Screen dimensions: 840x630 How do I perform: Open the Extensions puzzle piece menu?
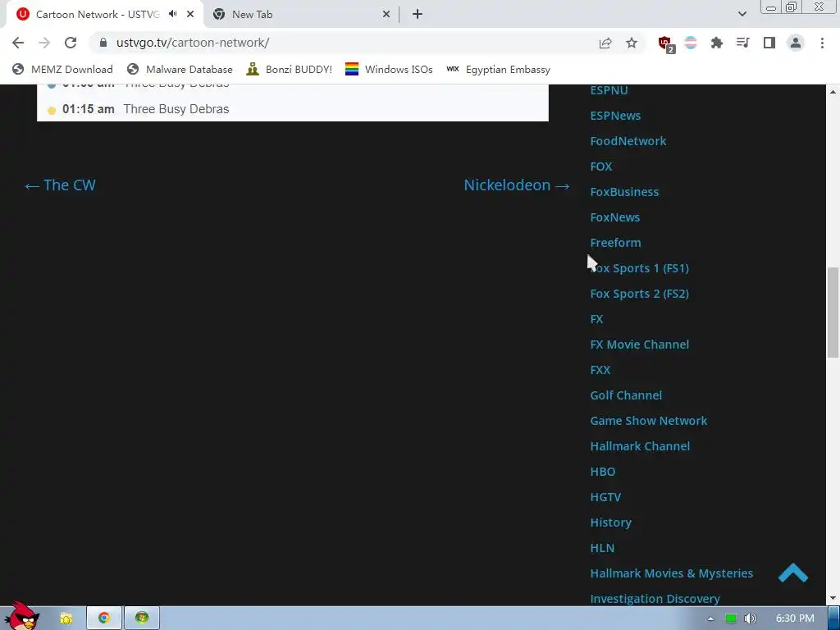pos(717,43)
